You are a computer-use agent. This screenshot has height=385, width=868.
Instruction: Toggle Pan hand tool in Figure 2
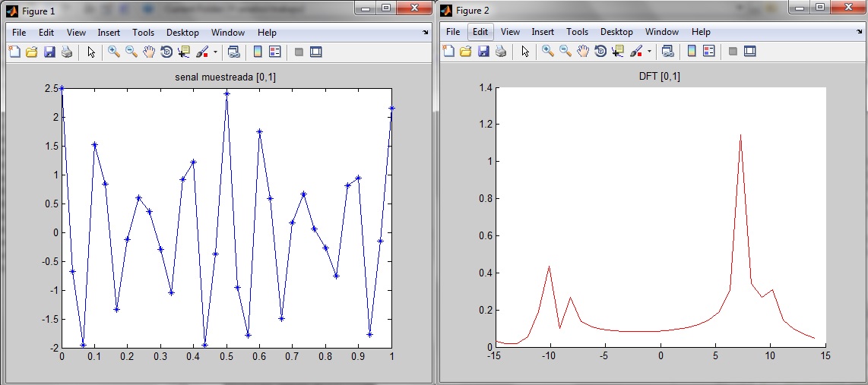tap(583, 52)
